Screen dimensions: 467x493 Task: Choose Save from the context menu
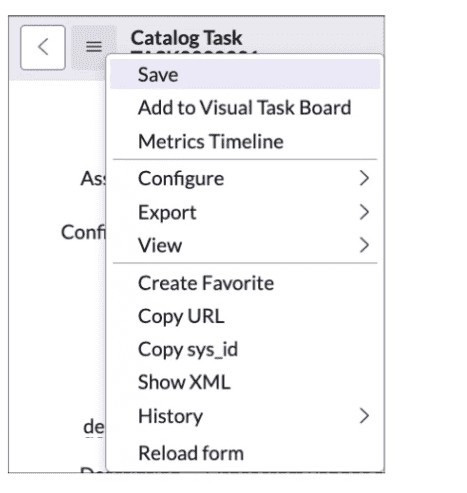click(x=245, y=74)
